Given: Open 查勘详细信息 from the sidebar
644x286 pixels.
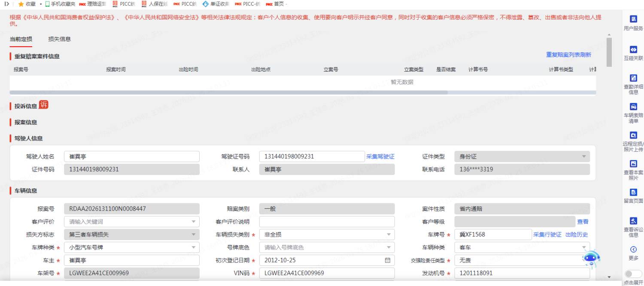Looking at the screenshot, I should (x=633, y=78).
